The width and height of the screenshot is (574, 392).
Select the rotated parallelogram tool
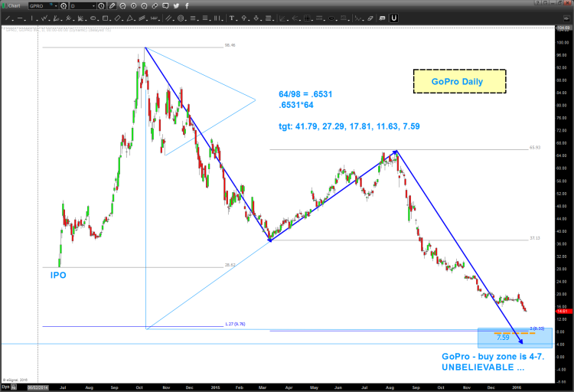[x=118, y=18]
